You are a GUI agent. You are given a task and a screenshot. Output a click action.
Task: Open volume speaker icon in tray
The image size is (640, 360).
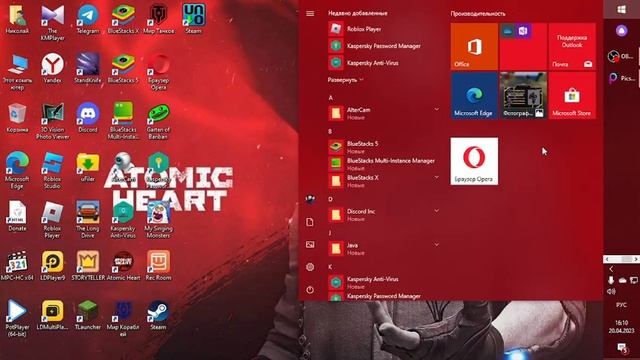[x=611, y=291]
